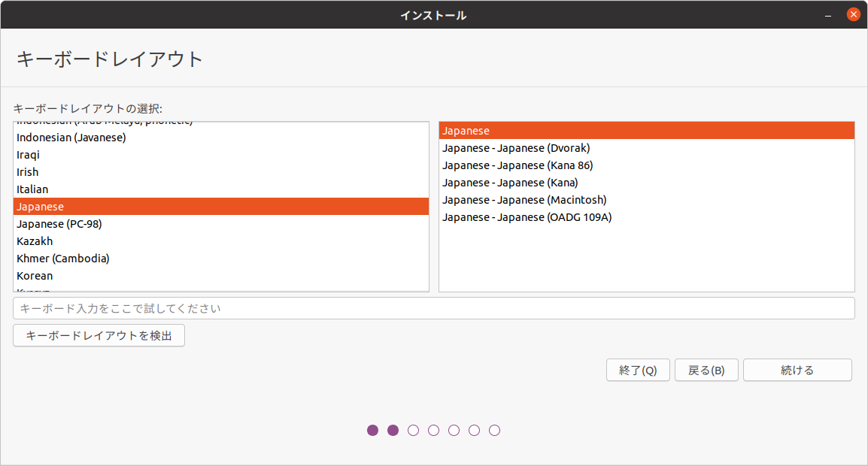Click キーボードレイアウトを検出 detect layout button
868x466 pixels.
tap(99, 335)
